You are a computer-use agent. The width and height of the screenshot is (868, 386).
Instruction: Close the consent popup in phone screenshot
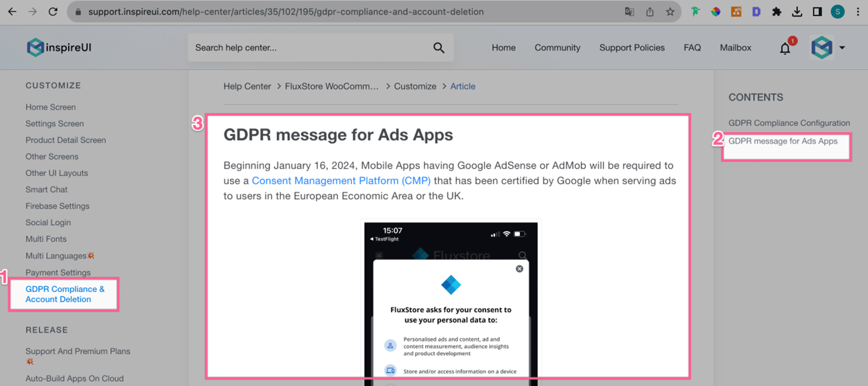(519, 269)
